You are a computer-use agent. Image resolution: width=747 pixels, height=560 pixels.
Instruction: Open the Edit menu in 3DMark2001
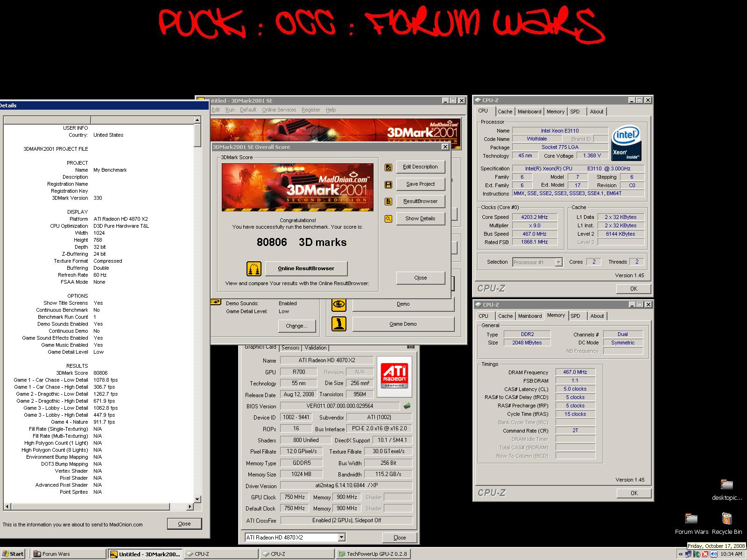pos(216,110)
